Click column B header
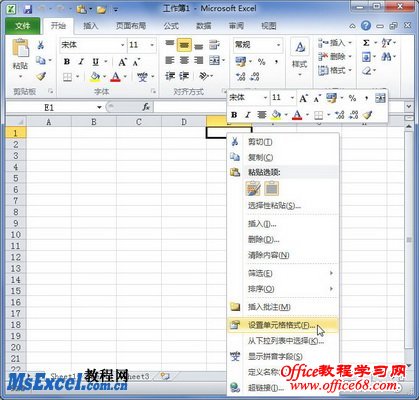 pyautogui.click(x=94, y=122)
